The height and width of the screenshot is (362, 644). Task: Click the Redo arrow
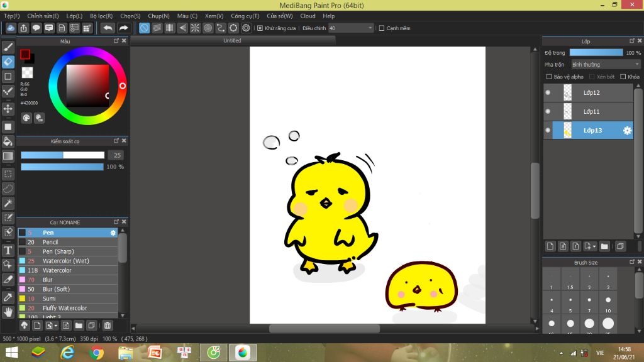pos(123,28)
